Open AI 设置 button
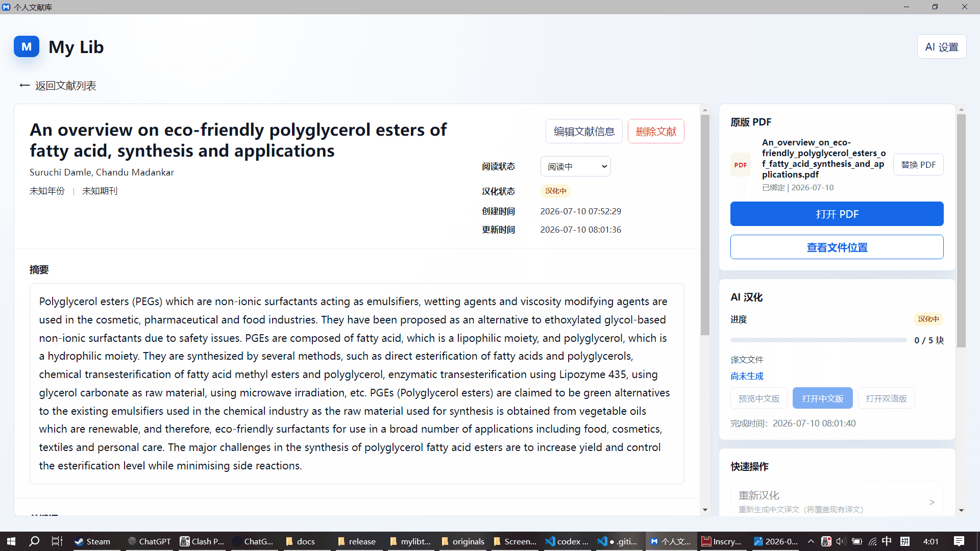This screenshot has height=551, width=980. [942, 47]
